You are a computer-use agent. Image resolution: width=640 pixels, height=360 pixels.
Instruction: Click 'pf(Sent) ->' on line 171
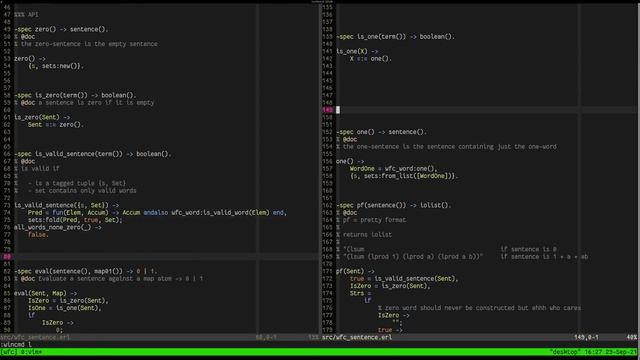pos(355,272)
